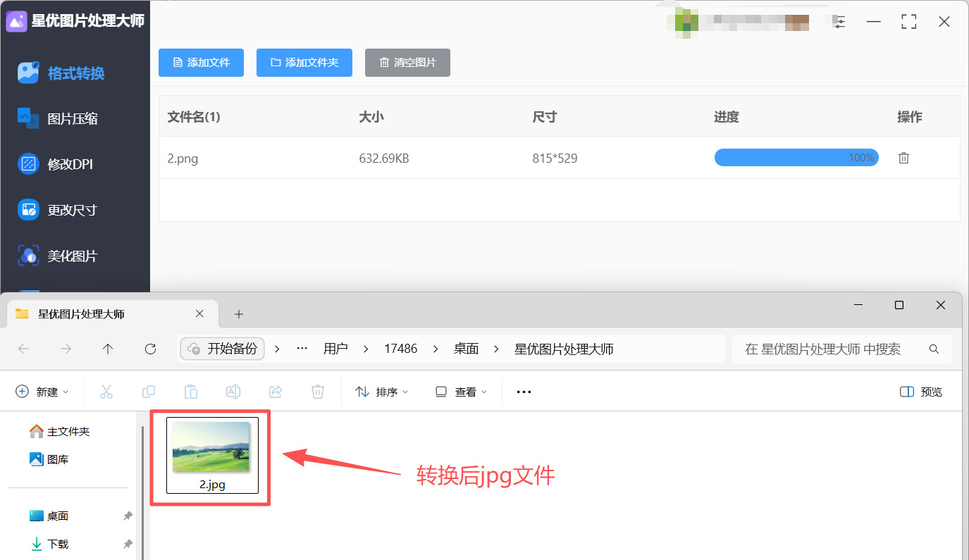Open 图片压缩 in the sidebar
Viewport: 969px width, 560px height.
(x=58, y=118)
